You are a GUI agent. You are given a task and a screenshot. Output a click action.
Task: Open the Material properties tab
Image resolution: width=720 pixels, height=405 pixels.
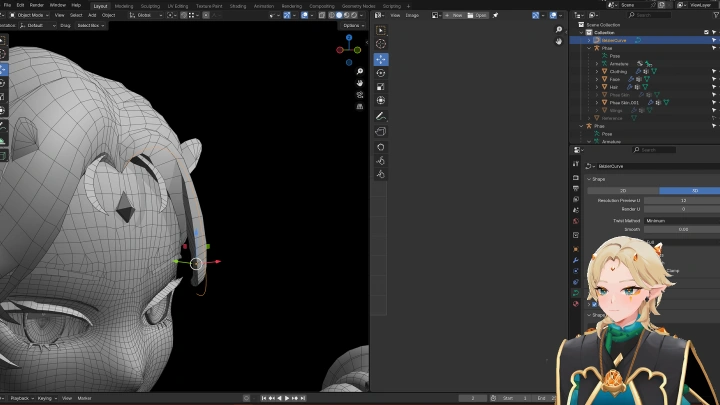(576, 304)
